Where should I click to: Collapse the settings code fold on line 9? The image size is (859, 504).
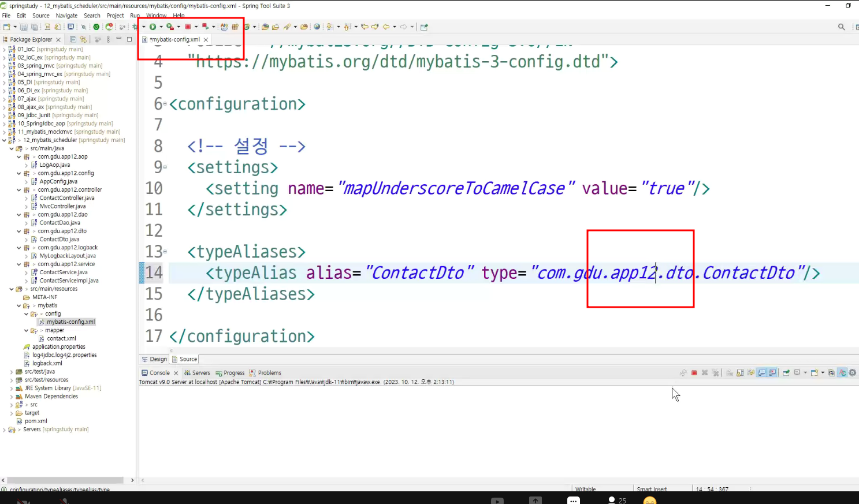tap(165, 167)
